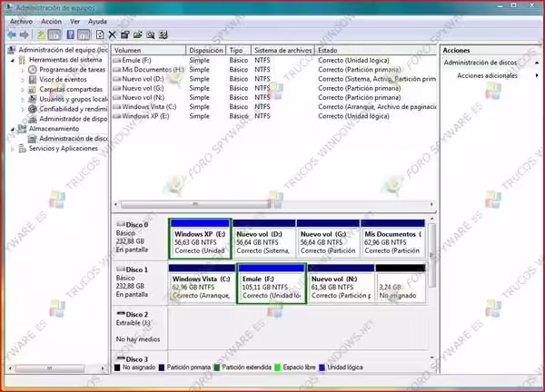Select Windows Vista (C:) partition block on Disco 1
The image size is (545, 392).
pos(202,284)
